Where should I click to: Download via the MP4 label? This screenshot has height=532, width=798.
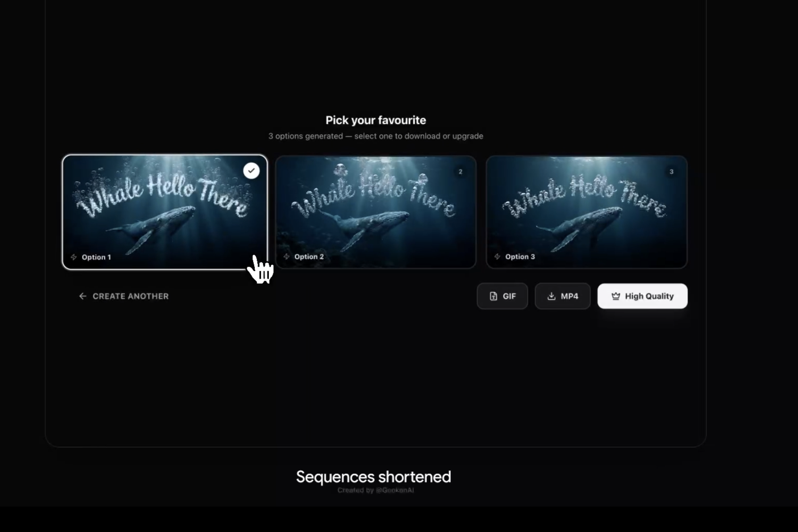tap(569, 296)
